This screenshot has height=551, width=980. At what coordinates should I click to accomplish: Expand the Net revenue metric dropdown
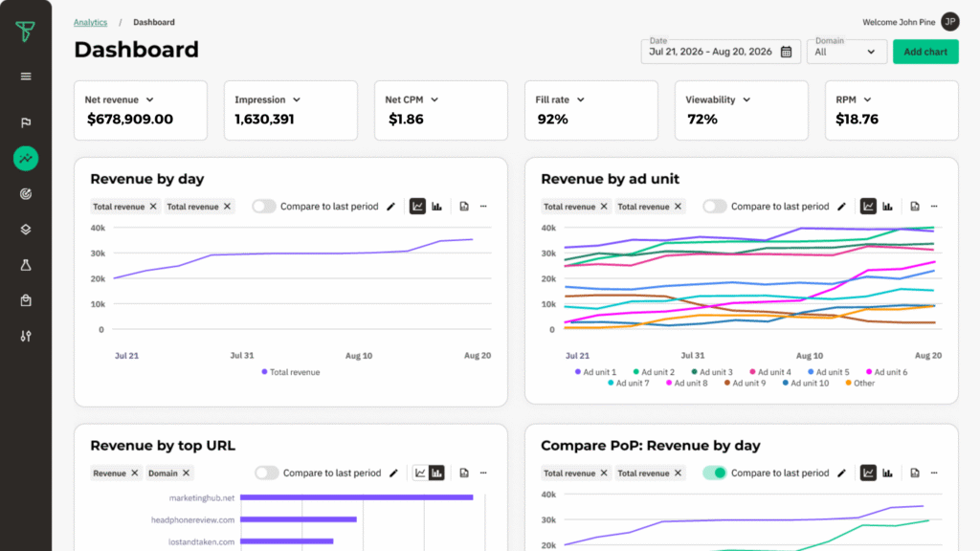(149, 99)
